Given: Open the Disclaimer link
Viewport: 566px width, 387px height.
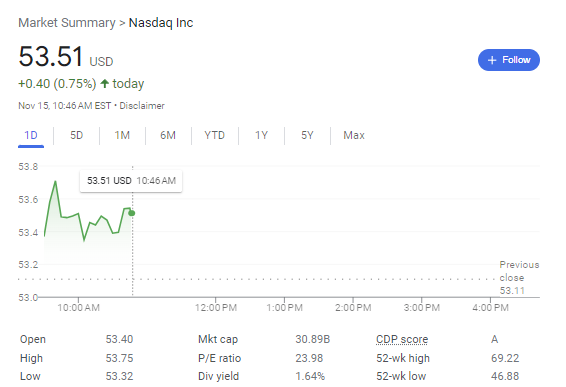Looking at the screenshot, I should (x=142, y=106).
